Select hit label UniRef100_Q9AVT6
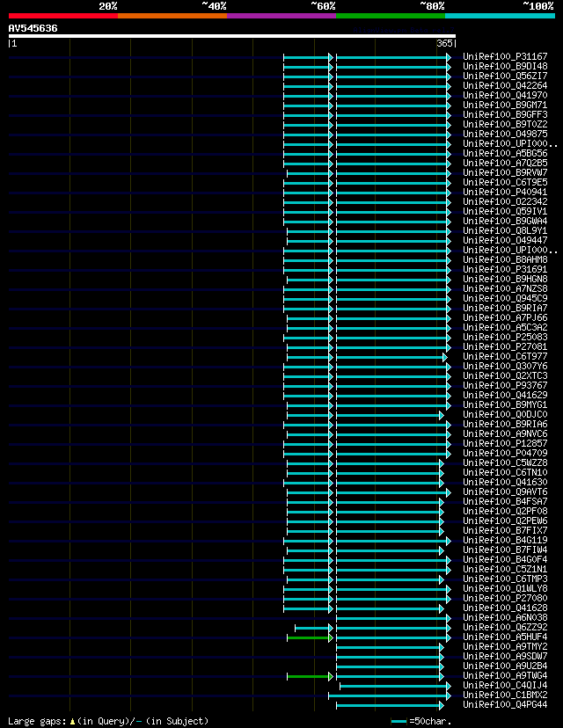The width and height of the screenshot is (563, 728). [505, 491]
